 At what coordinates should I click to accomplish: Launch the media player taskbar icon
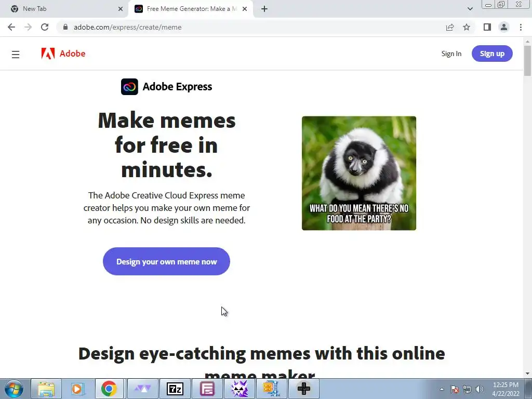pos(77,389)
